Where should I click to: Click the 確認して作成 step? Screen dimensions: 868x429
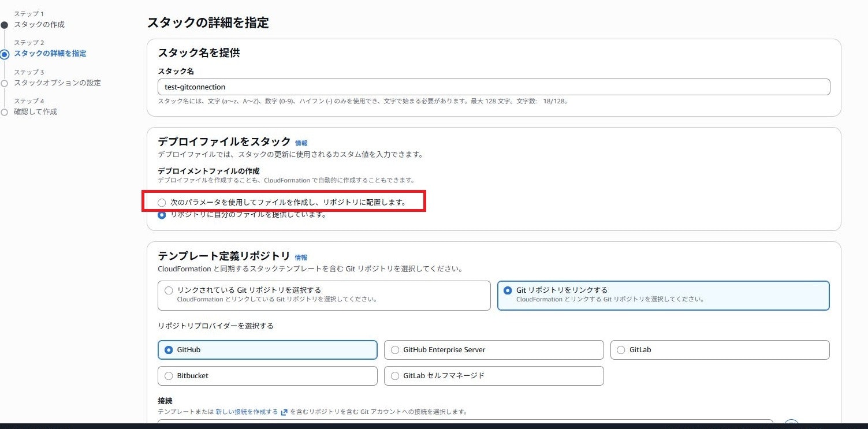point(35,112)
